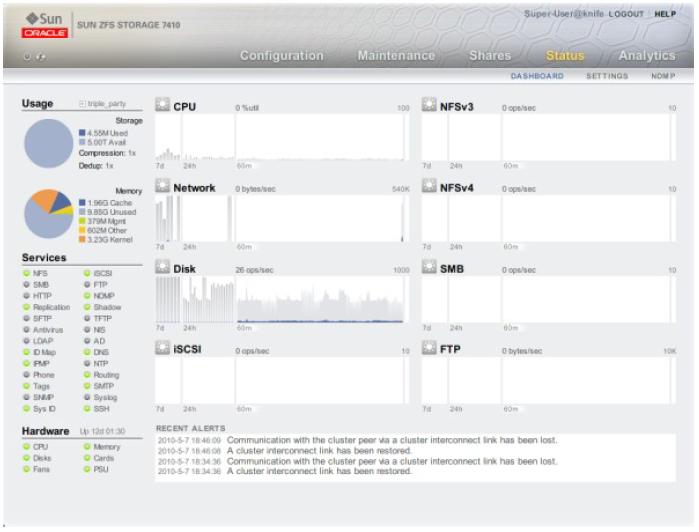Open the NFSv3 analytics icon
Viewport: 699px width, 532px height.
[429, 105]
